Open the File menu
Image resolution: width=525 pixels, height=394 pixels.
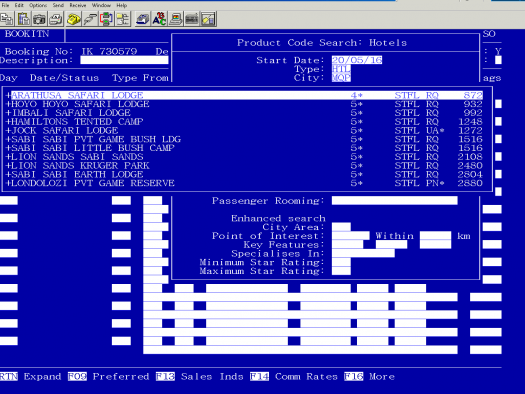[5, 5]
